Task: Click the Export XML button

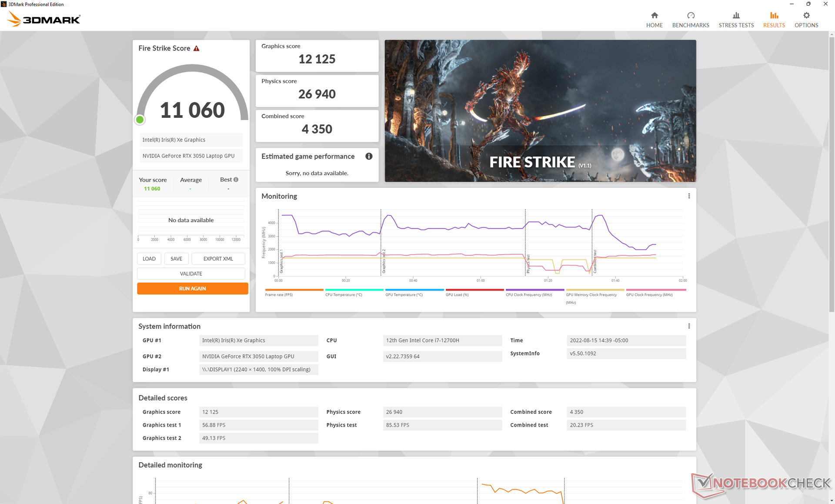Action: (x=218, y=259)
